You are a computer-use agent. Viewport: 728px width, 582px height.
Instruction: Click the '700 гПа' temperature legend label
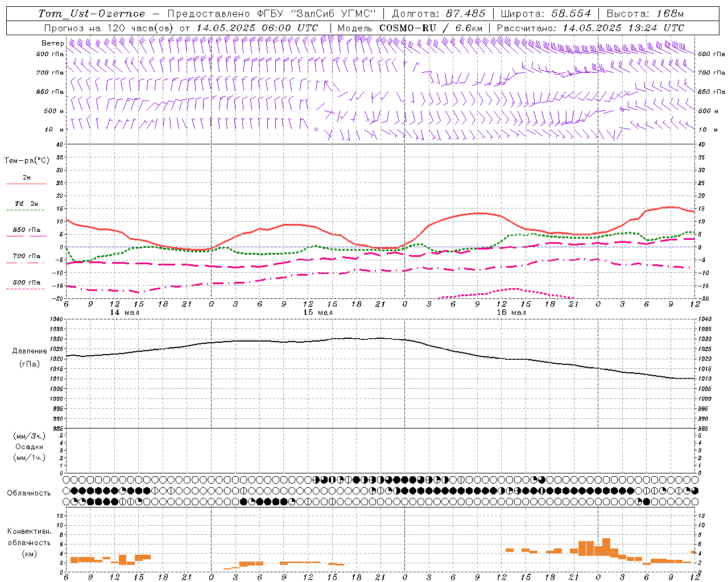click(27, 256)
